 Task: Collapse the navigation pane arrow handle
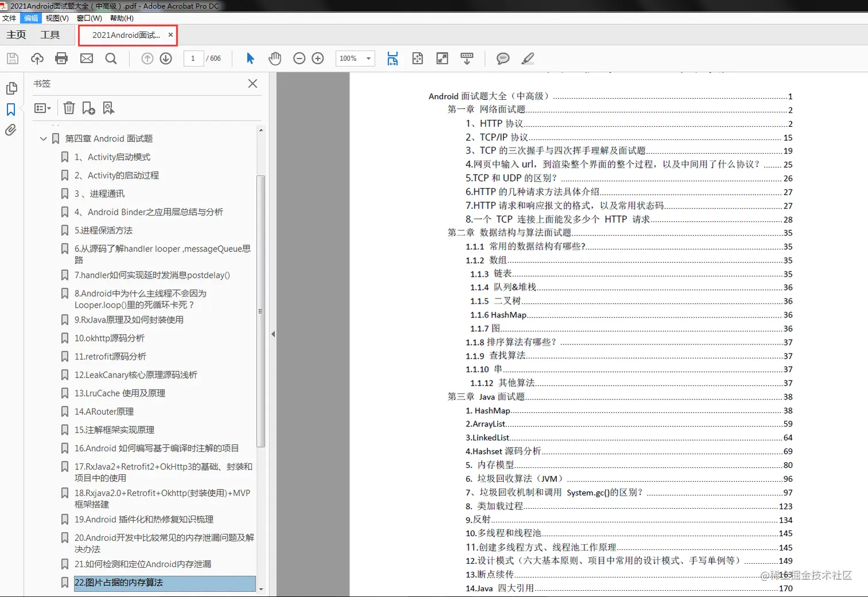(x=273, y=334)
